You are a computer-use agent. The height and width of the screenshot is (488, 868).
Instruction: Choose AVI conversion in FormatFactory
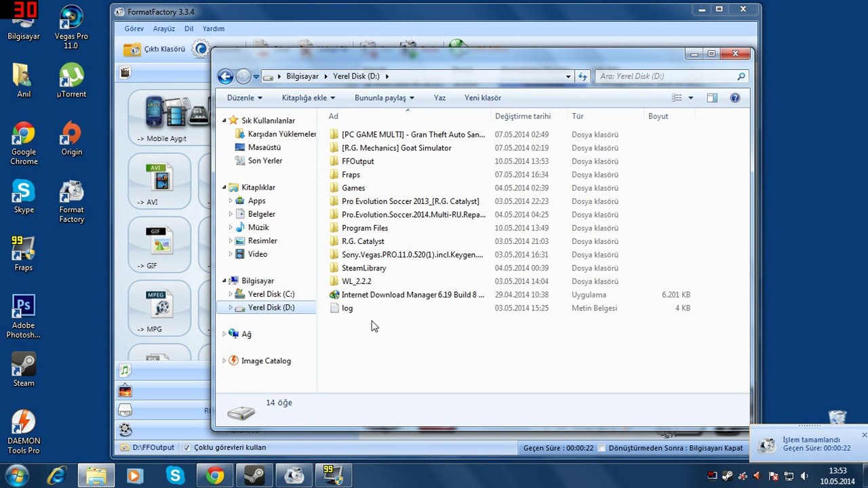tap(159, 181)
